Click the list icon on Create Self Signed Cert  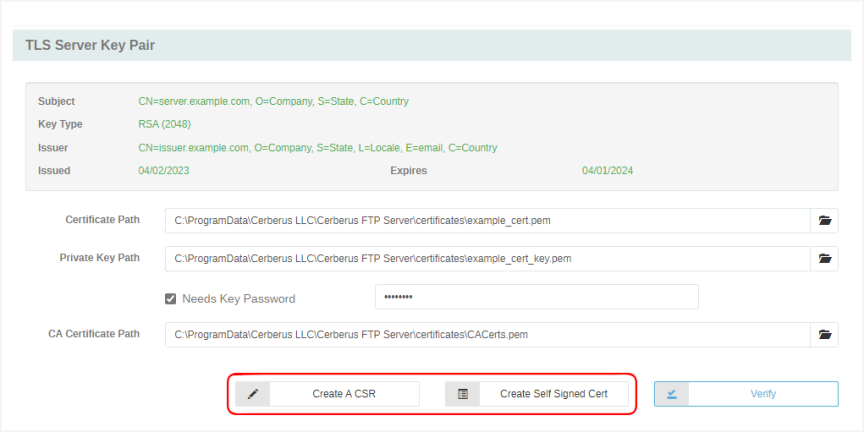coord(462,394)
